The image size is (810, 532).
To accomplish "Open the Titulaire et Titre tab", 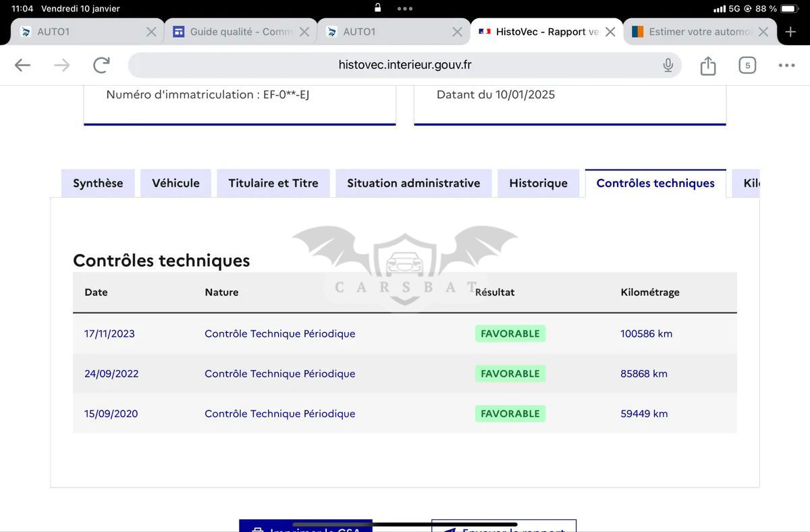I will click(x=273, y=183).
